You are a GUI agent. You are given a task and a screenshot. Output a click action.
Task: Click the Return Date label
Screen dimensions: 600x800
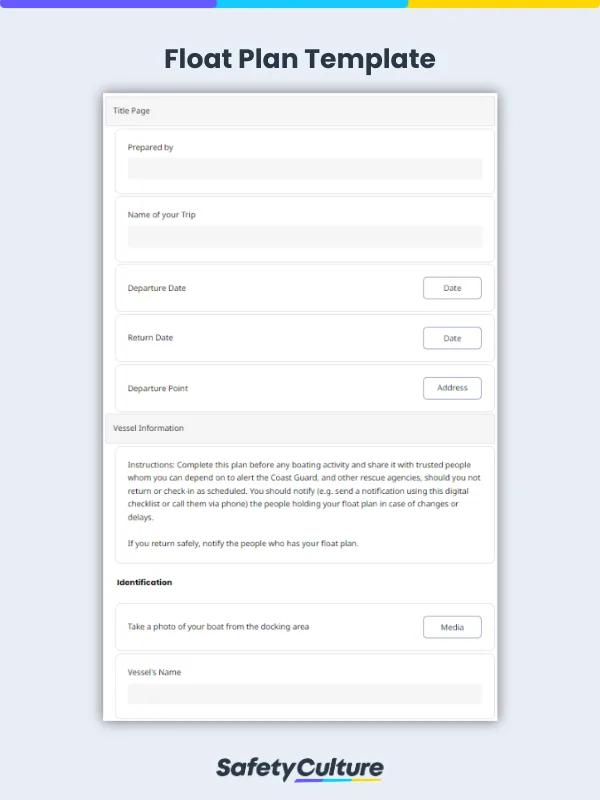click(150, 338)
